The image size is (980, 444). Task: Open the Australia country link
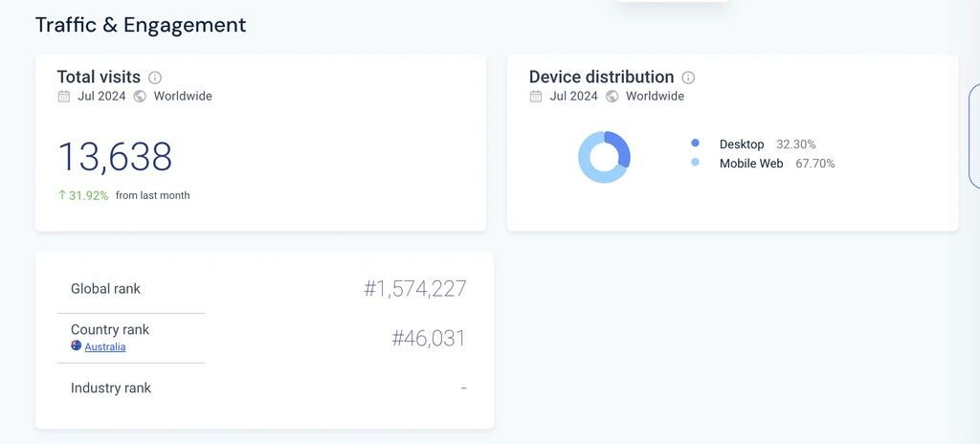click(105, 347)
